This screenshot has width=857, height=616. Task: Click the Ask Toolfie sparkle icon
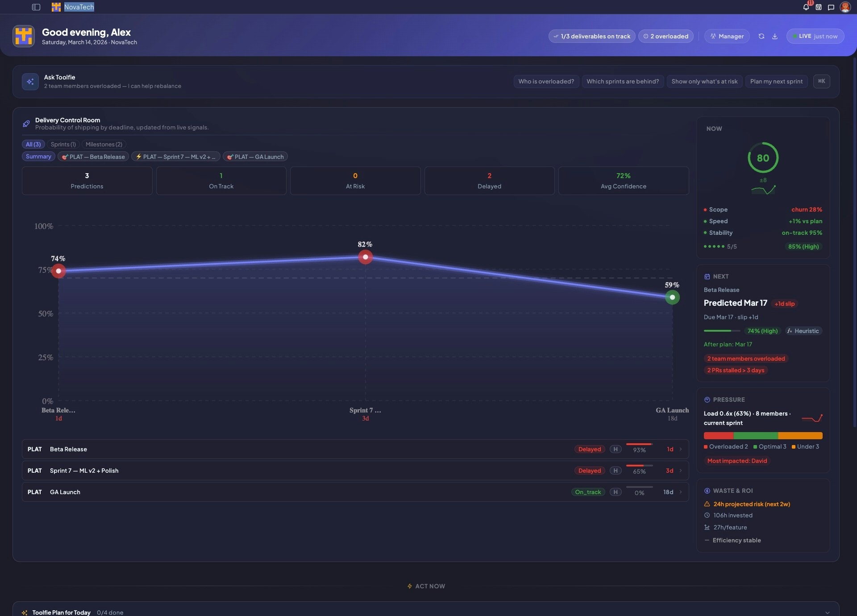[30, 82]
